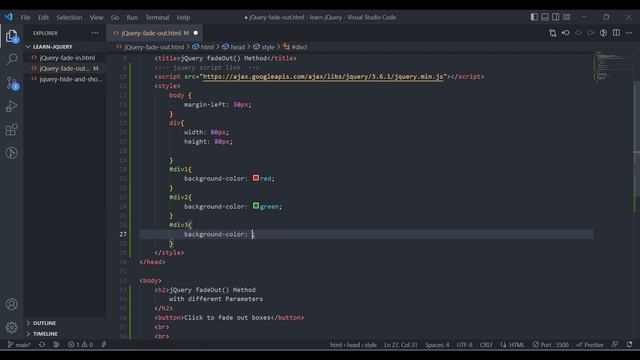Click the main branch status bar item
640x360 pixels.
pos(20,345)
